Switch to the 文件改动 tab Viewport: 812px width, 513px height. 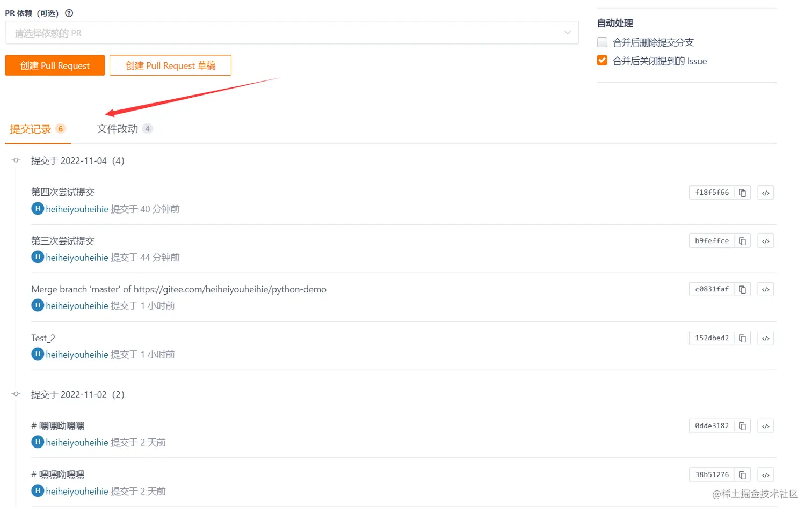(x=125, y=129)
